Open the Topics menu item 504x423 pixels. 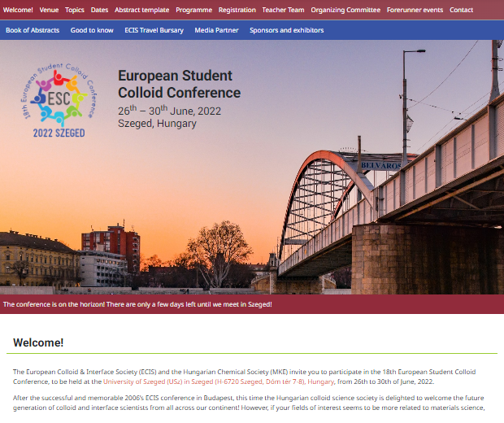coord(75,10)
